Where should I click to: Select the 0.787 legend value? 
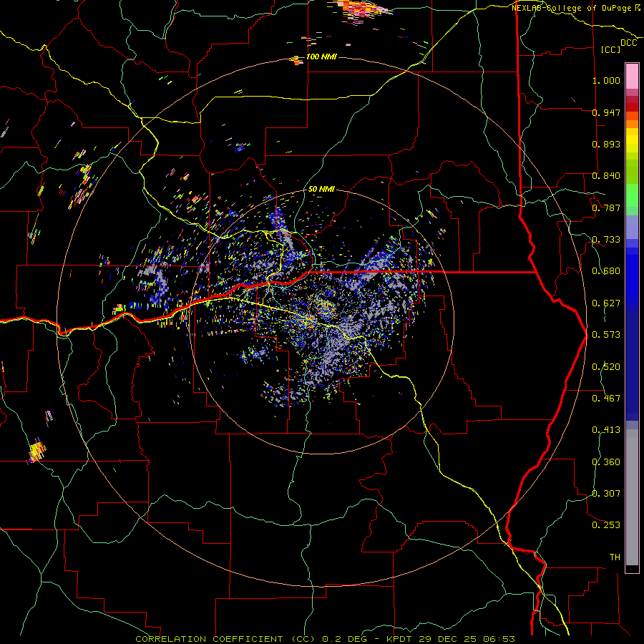[x=606, y=208]
